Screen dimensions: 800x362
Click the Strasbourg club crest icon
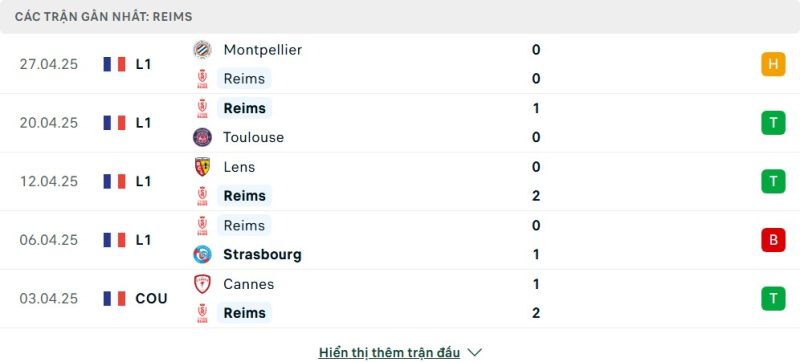tap(202, 254)
